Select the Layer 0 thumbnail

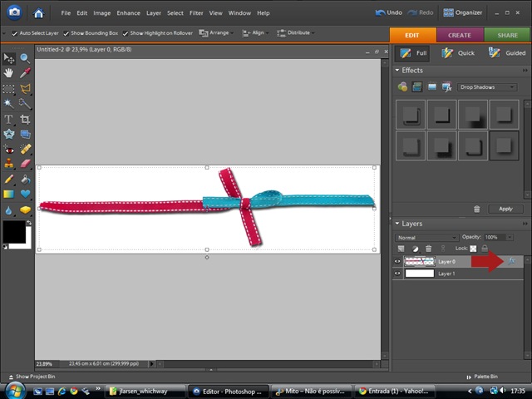(420, 261)
